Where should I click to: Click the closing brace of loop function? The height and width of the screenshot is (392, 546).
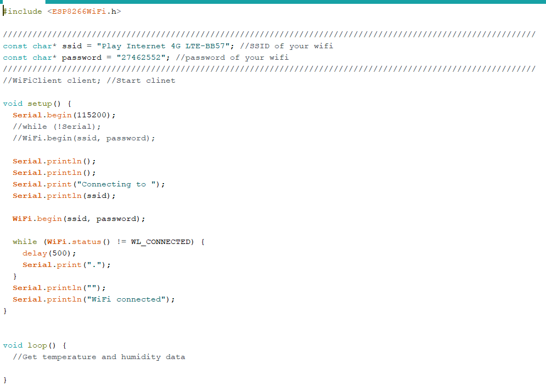point(5,380)
